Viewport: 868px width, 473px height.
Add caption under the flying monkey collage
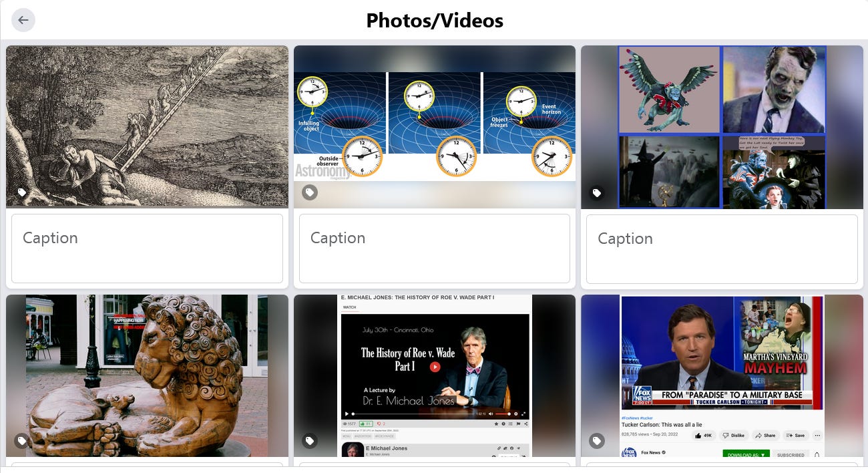click(722, 249)
